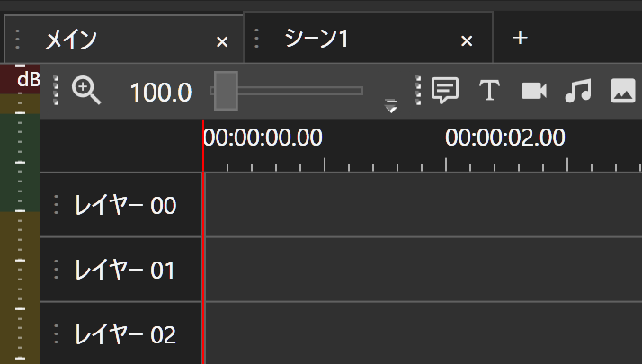Click grip handle left of add-item icons
This screenshot has width=642, height=364.
(418, 90)
